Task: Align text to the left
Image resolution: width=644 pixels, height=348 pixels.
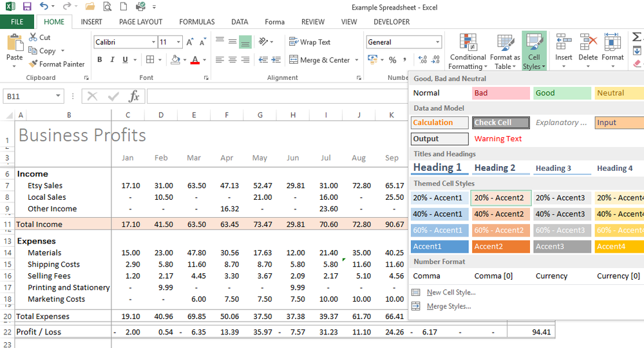Action: 220,60
